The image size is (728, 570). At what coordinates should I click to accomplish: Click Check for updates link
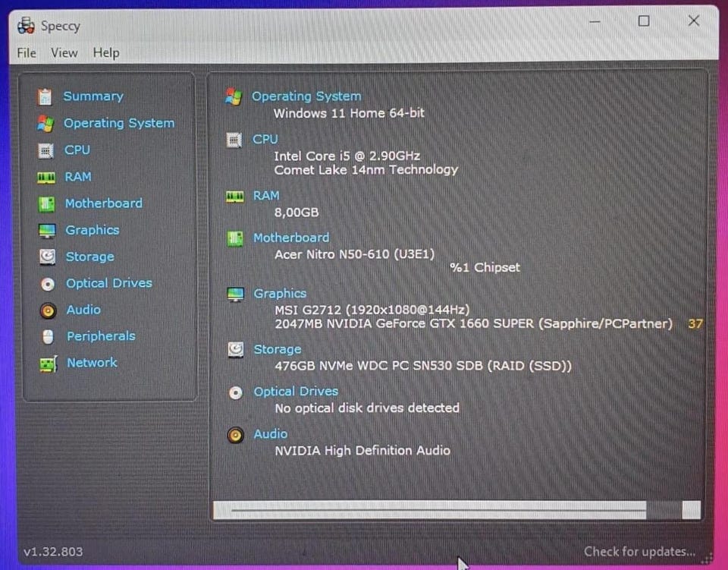(640, 552)
